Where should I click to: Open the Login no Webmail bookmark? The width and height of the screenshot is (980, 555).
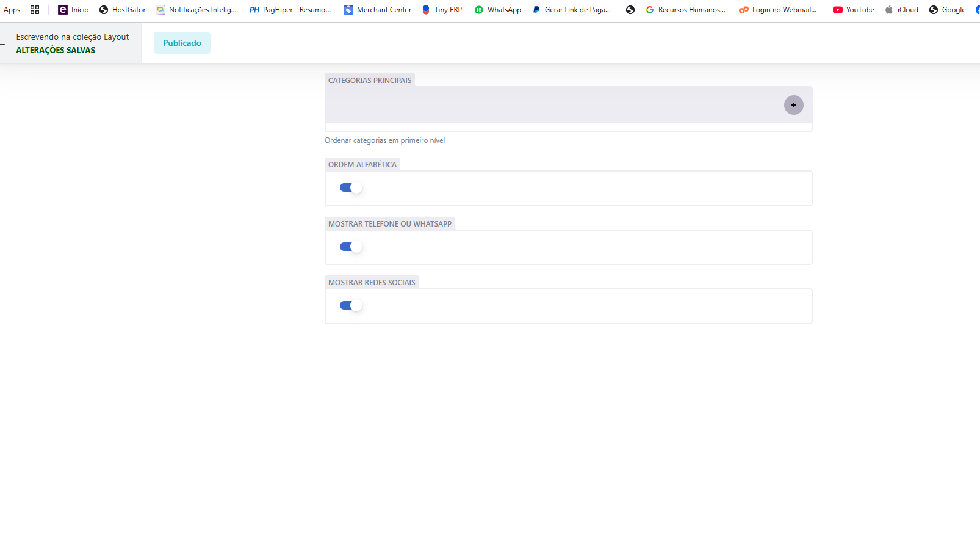tap(777, 10)
